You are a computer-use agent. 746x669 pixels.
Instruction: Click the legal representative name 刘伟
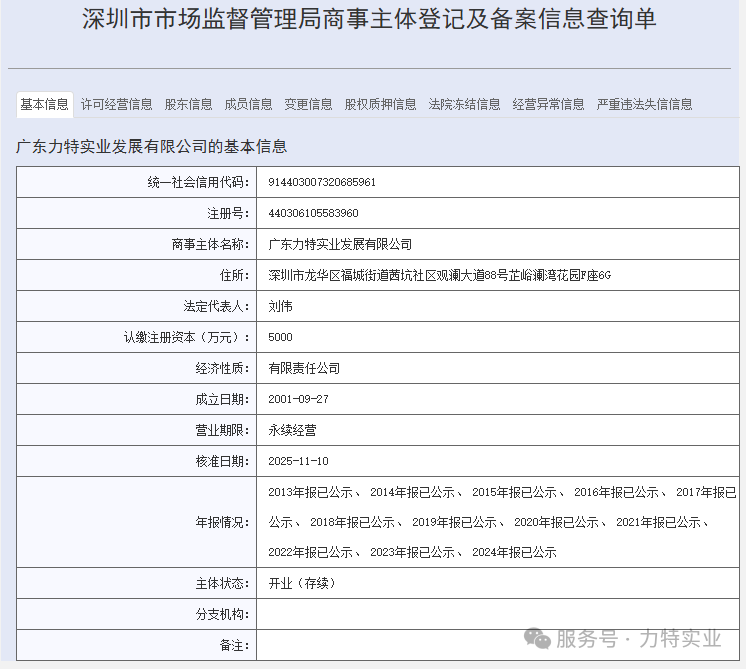(x=281, y=306)
